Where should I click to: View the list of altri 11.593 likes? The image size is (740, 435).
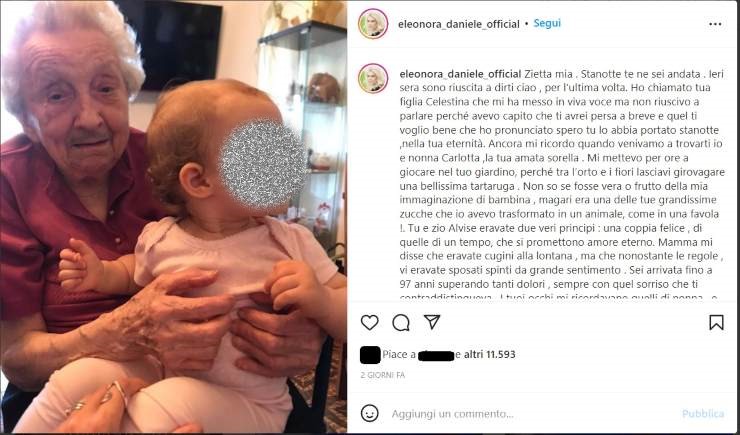click(x=489, y=354)
